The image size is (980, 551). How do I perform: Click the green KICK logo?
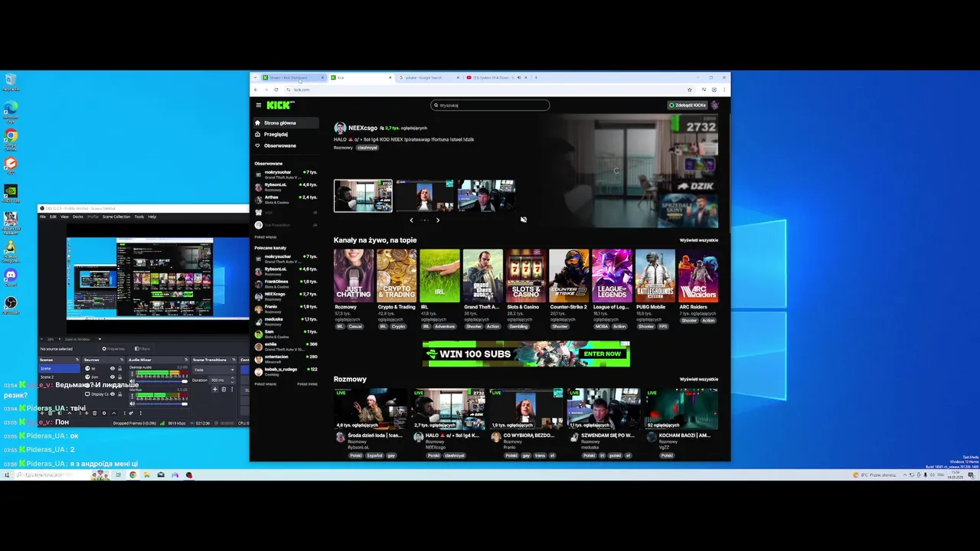point(279,105)
